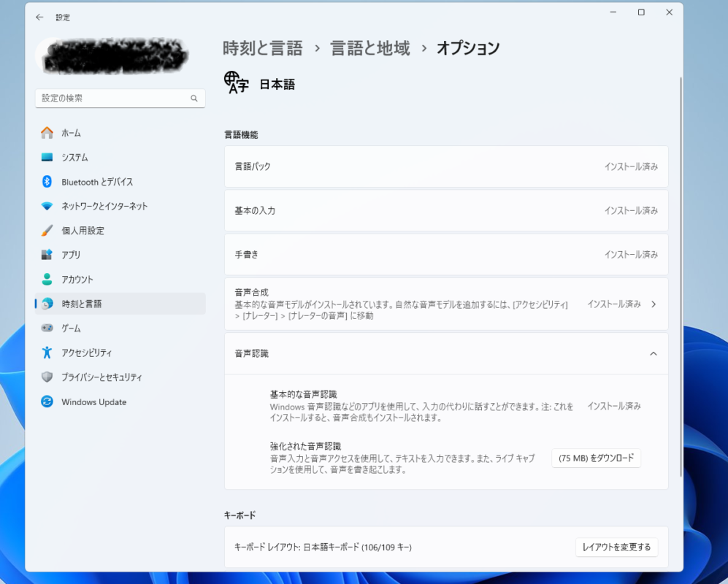The height and width of the screenshot is (584, 728).
Task: Maximize the 設定 window
Action: click(641, 12)
